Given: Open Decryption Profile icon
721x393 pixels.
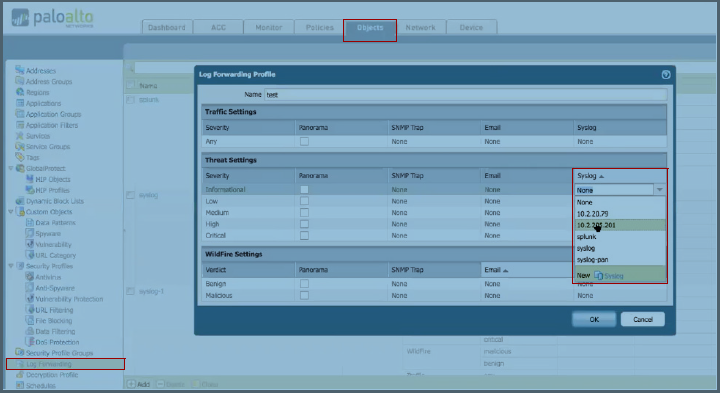Looking at the screenshot, I should [x=19, y=375].
